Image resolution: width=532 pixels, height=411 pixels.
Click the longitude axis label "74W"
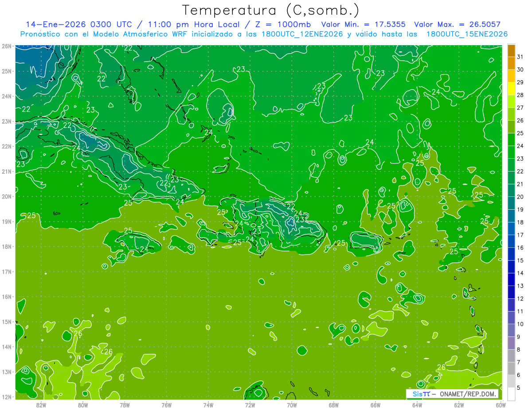(208, 404)
